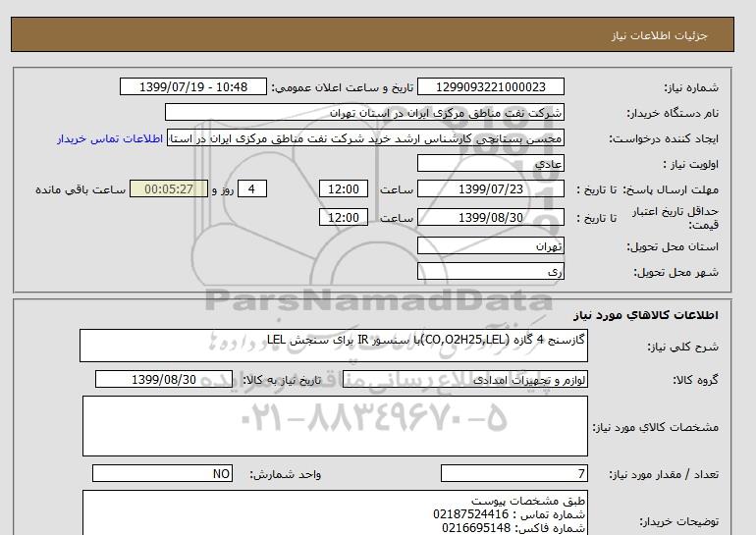Click label نام دستگاه خریدار
The height and width of the screenshot is (535, 756).
(x=673, y=113)
